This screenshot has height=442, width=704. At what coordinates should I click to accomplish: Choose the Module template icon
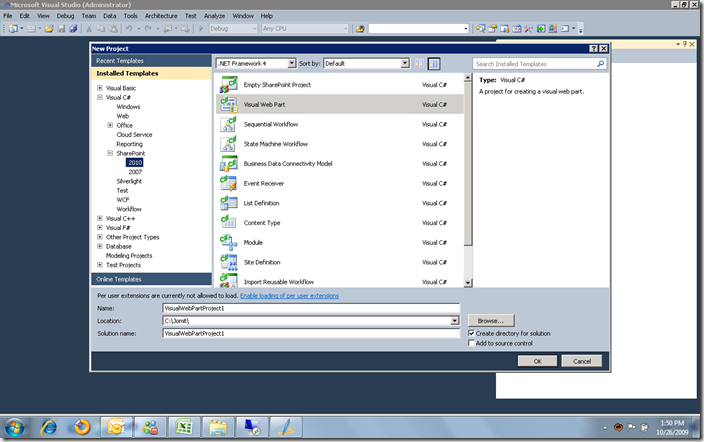tap(229, 243)
